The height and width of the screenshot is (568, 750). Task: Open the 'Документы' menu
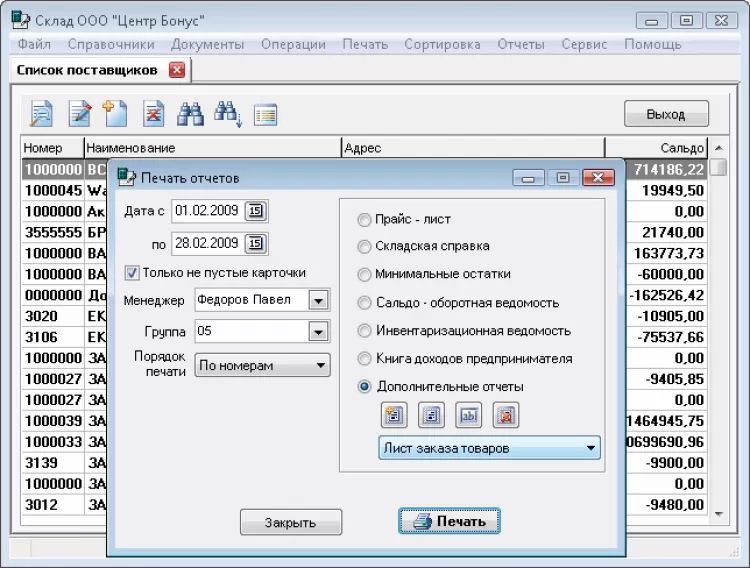pyautogui.click(x=208, y=44)
